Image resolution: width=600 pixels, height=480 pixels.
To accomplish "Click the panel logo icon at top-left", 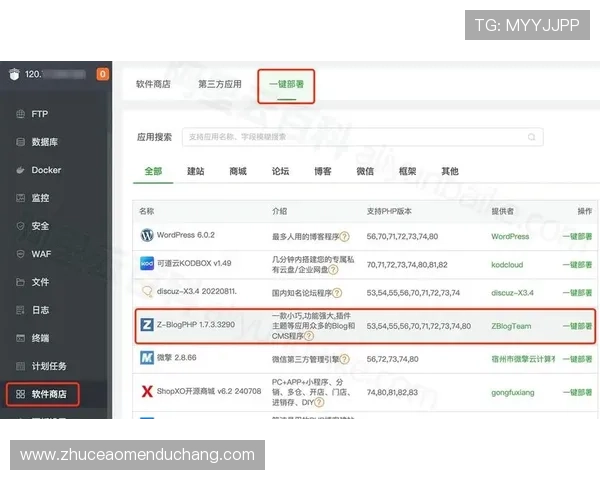I will click(x=14, y=74).
